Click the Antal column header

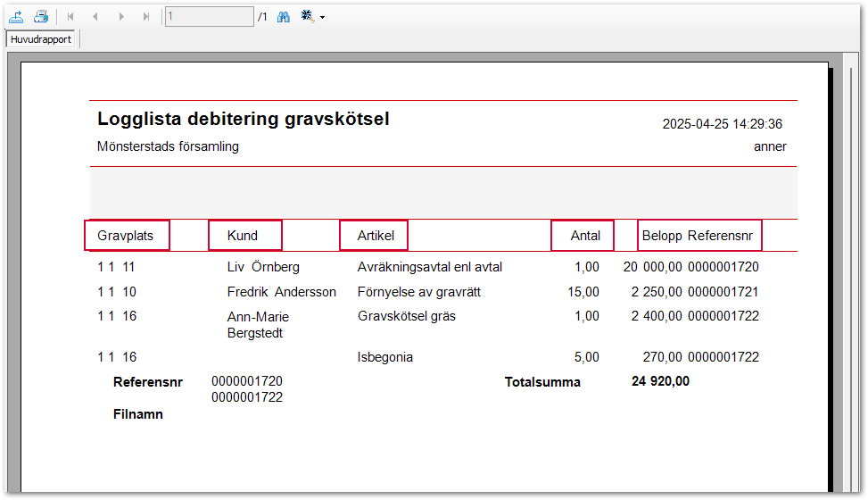pyautogui.click(x=585, y=236)
